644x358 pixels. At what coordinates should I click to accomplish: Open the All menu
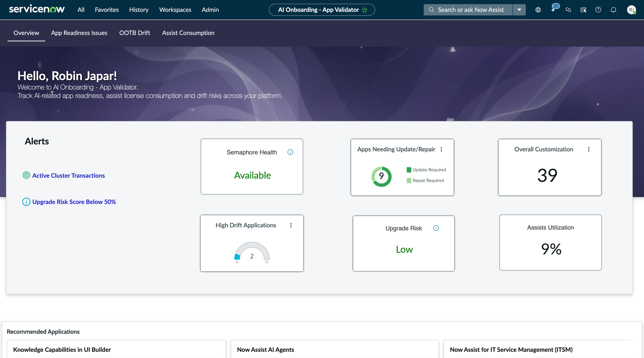(81, 10)
